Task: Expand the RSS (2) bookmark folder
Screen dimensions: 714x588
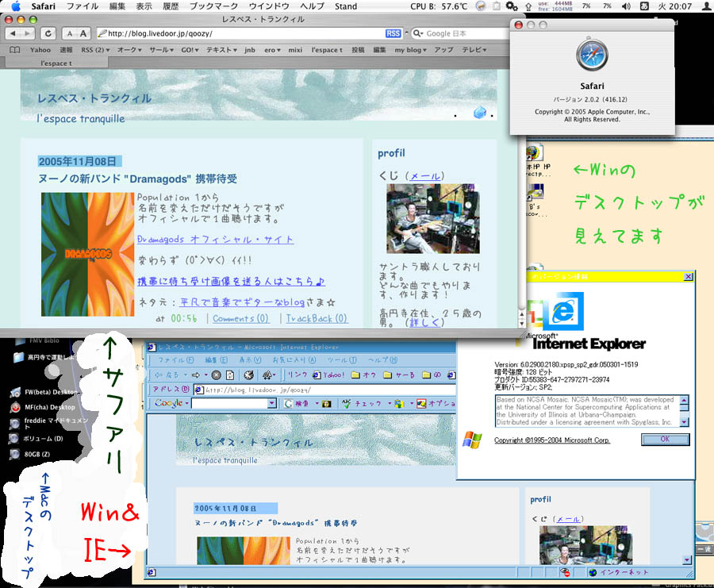Action: (x=96, y=50)
